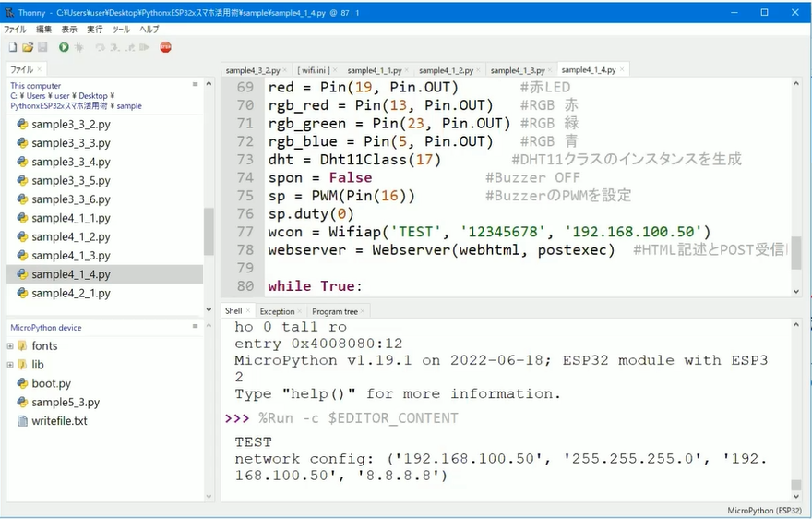Image resolution: width=812 pixels, height=519 pixels.
Task: Run the current script with green play icon
Action: click(x=64, y=47)
